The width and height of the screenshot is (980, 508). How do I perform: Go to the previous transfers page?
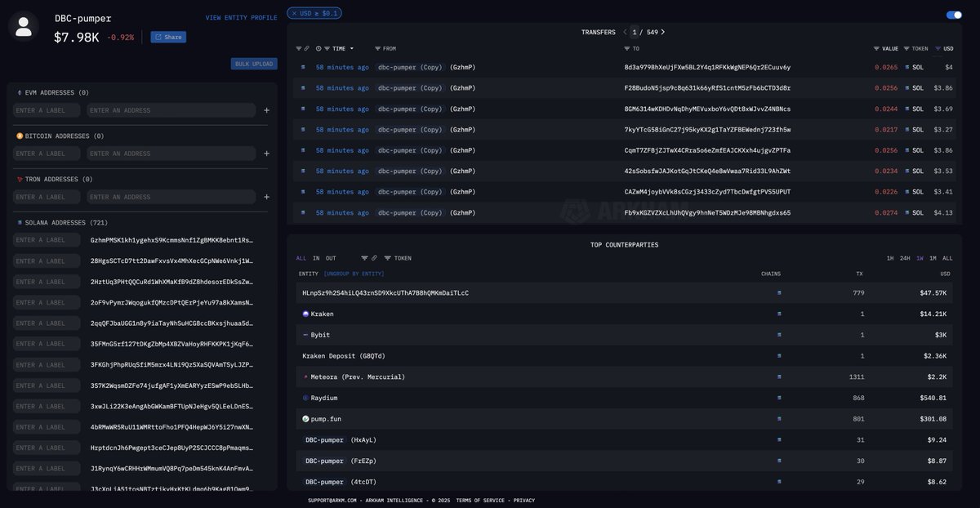click(x=625, y=32)
